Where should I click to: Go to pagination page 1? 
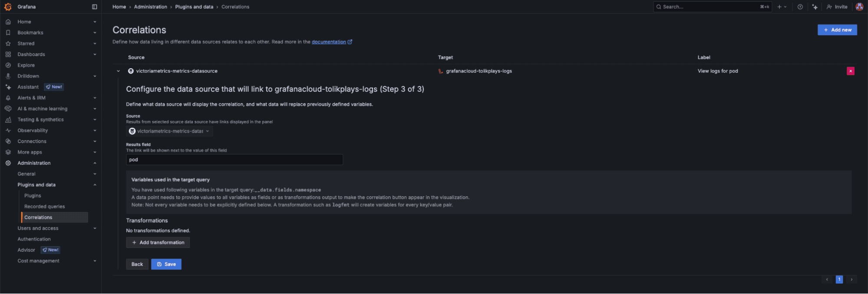(x=839, y=280)
